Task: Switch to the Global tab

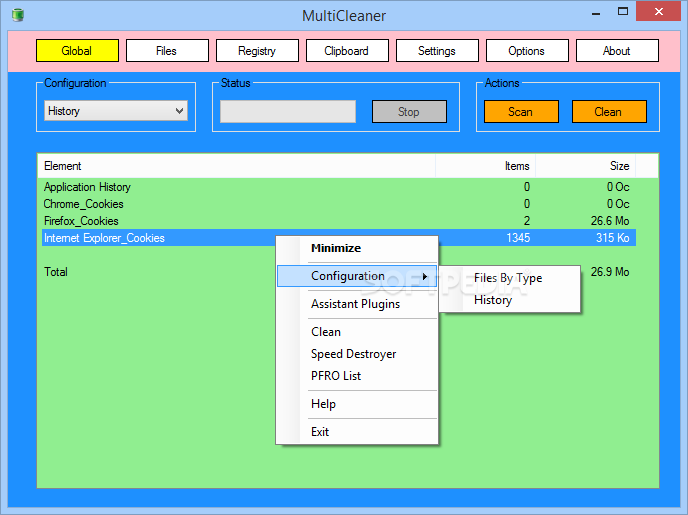Action: click(x=77, y=50)
